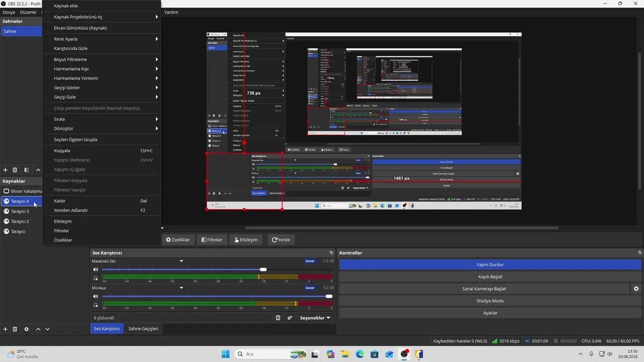
Task: Expand the Sırala submenu
Action: (102, 119)
